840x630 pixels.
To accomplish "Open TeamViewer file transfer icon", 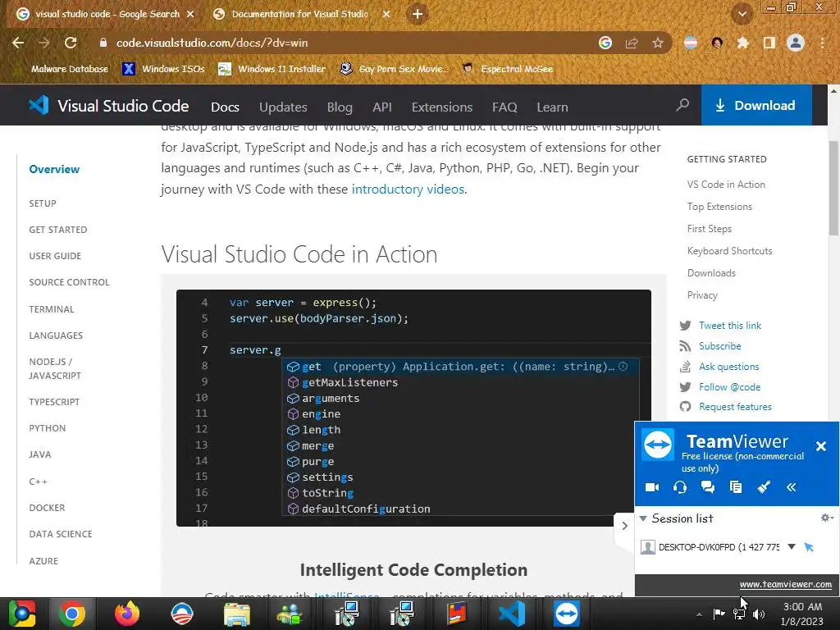I will click(736, 487).
